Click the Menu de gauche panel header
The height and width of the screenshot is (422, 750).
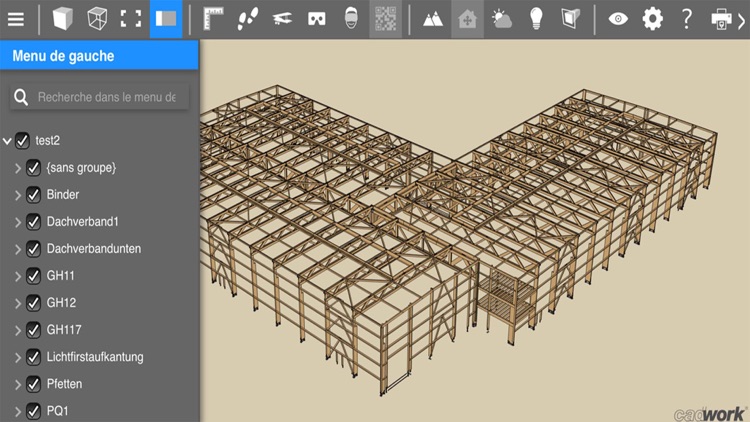coord(99,56)
